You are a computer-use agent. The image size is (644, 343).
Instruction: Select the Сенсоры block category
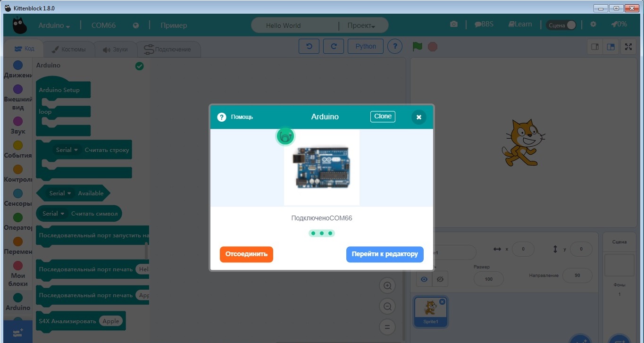click(x=18, y=198)
